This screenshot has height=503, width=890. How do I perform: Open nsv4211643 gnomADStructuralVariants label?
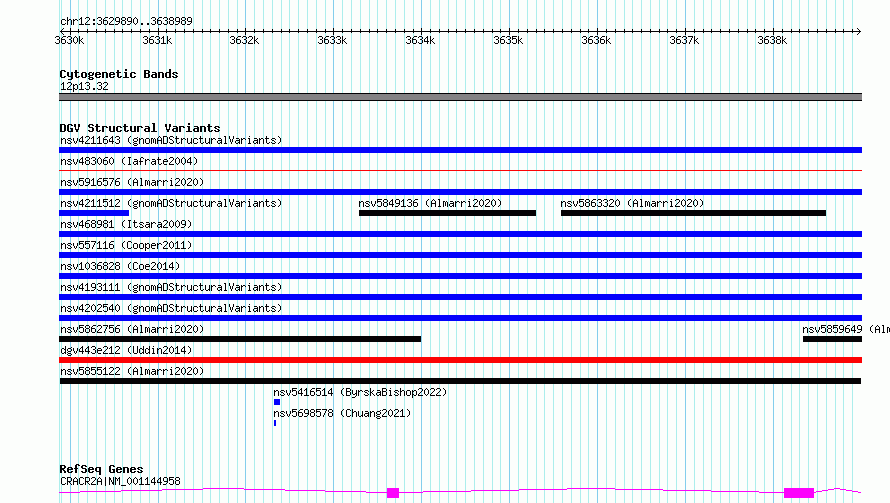click(171, 140)
